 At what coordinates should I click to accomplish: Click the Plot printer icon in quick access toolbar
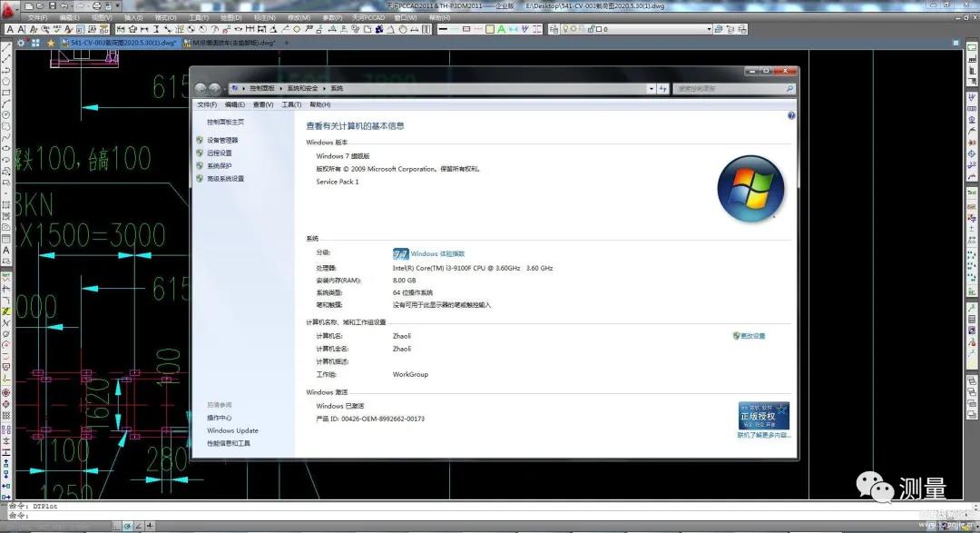coord(96,5)
